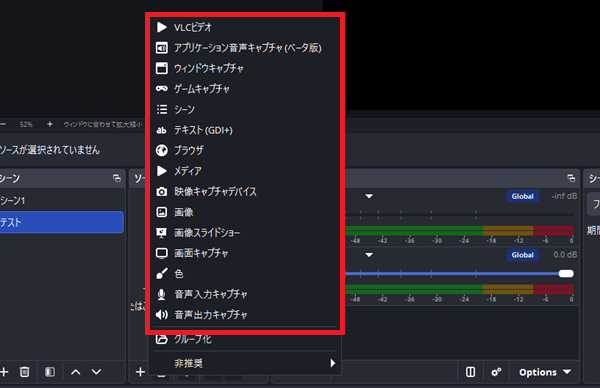Click the slideshow presentation icon
The width and height of the screenshot is (600, 388).
162,233
